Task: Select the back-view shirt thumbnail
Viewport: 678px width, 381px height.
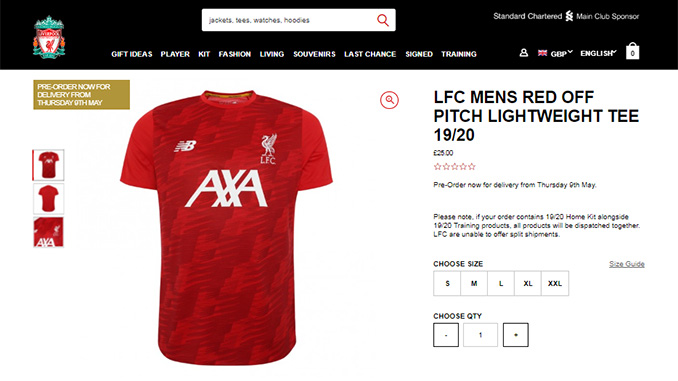Action: click(48, 199)
